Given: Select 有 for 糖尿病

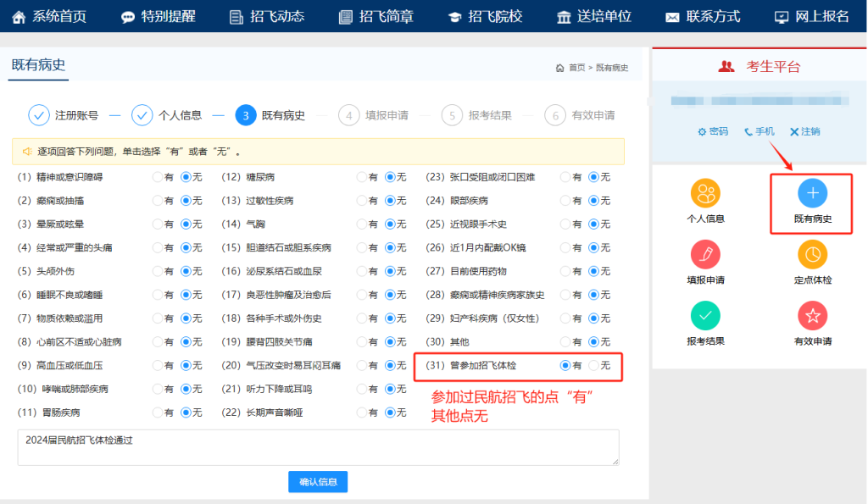Looking at the screenshot, I should coord(361,177).
